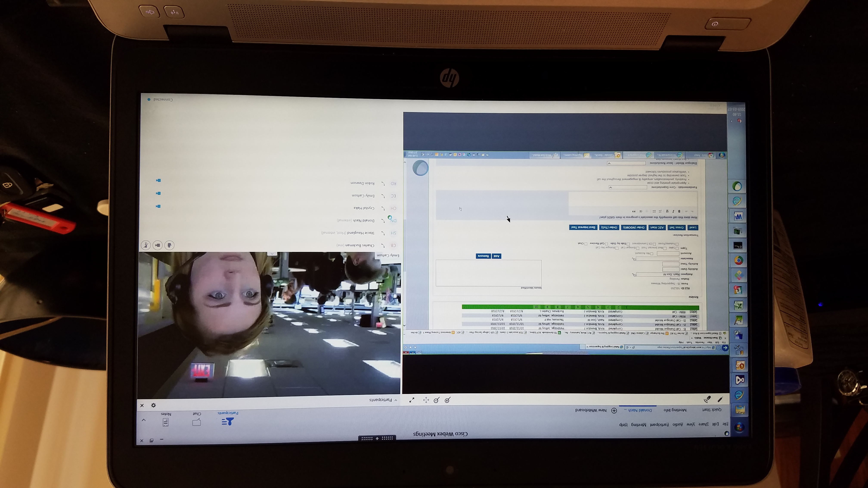This screenshot has height=488, width=868.
Task: Toggle my video camera button
Action: pos(157,245)
